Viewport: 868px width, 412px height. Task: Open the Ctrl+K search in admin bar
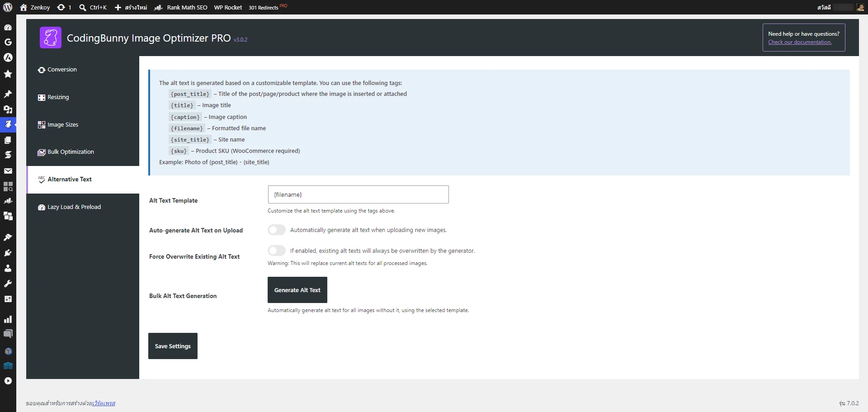93,7
